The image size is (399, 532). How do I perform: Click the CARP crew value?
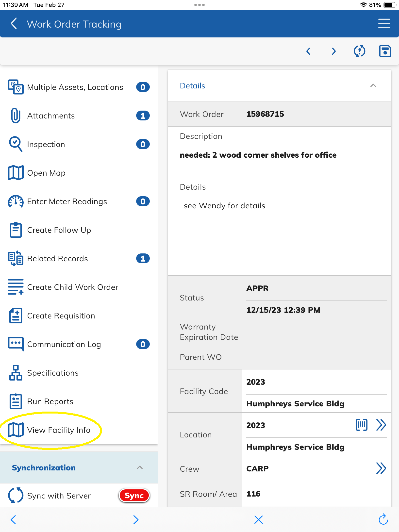257,468
